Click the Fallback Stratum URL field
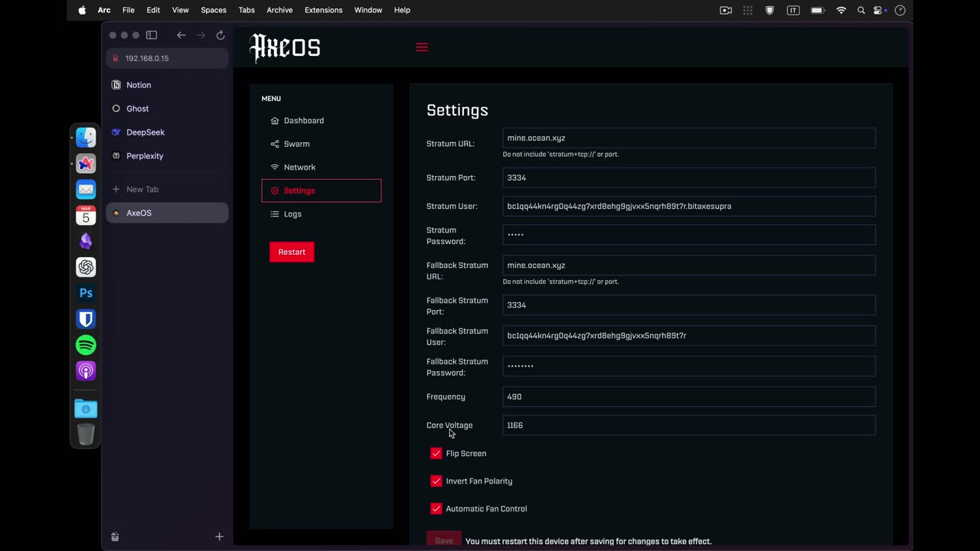Image resolution: width=980 pixels, height=551 pixels. (x=689, y=266)
